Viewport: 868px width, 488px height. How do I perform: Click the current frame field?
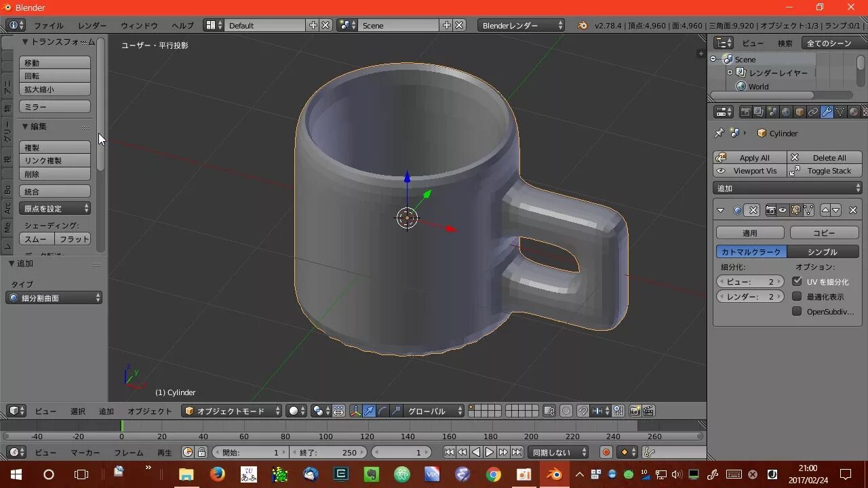coord(402,452)
